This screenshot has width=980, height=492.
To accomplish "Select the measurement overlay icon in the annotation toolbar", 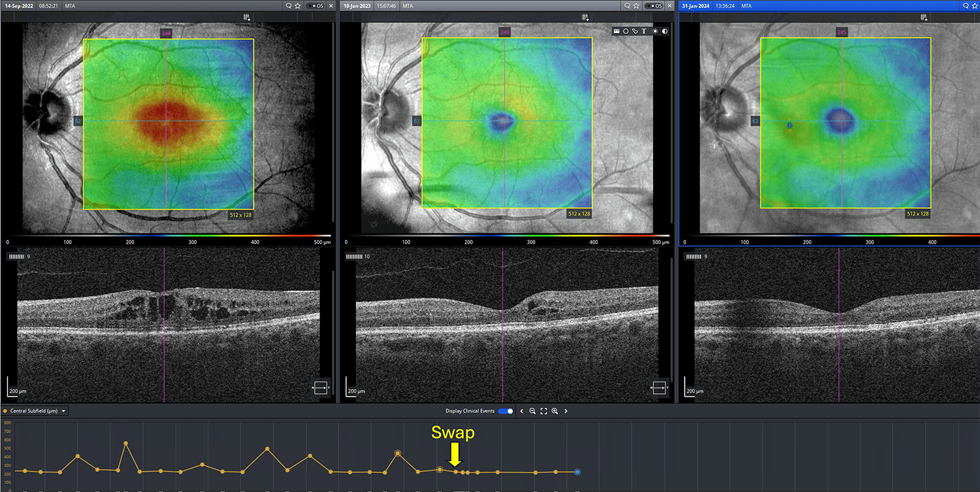I will [616, 31].
